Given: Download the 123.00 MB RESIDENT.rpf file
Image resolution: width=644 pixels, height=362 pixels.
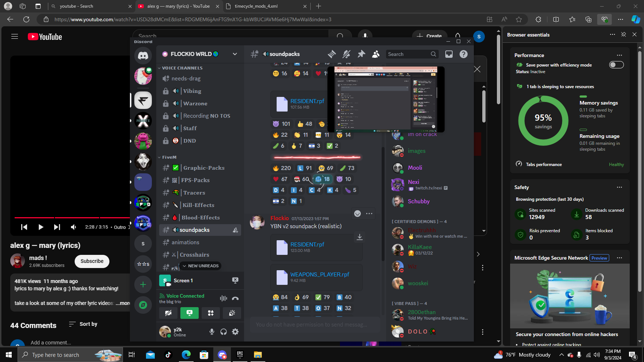Looking at the screenshot, I should [x=360, y=237].
